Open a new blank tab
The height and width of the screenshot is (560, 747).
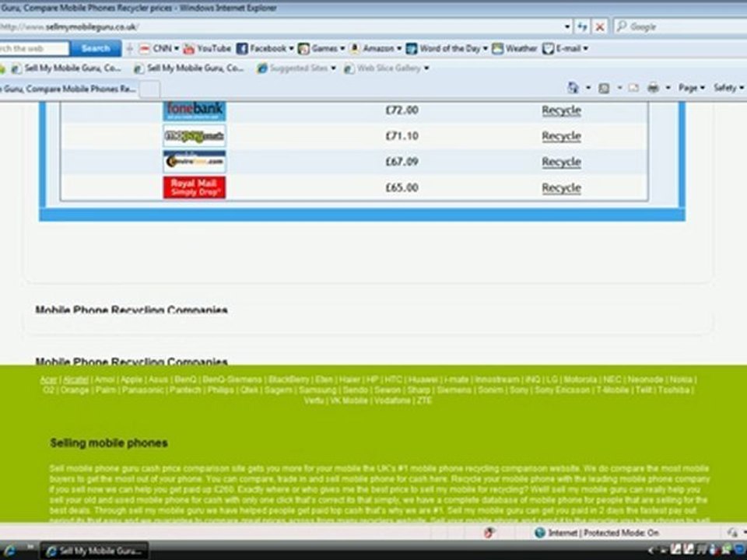click(x=149, y=89)
